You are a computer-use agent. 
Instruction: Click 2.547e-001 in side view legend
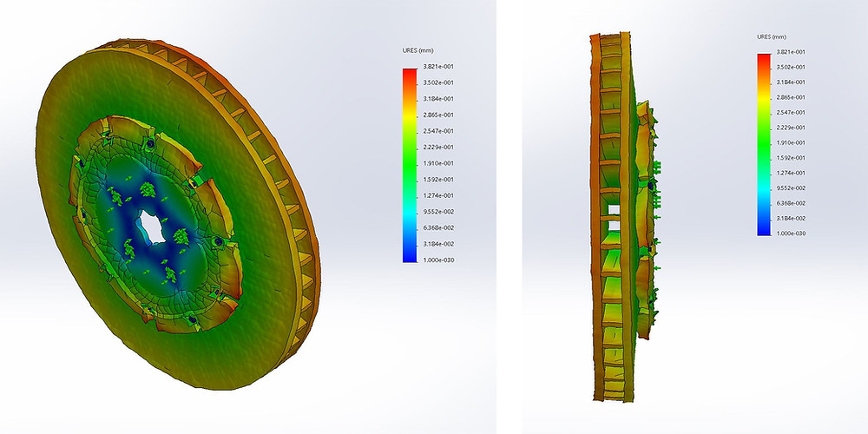792,112
